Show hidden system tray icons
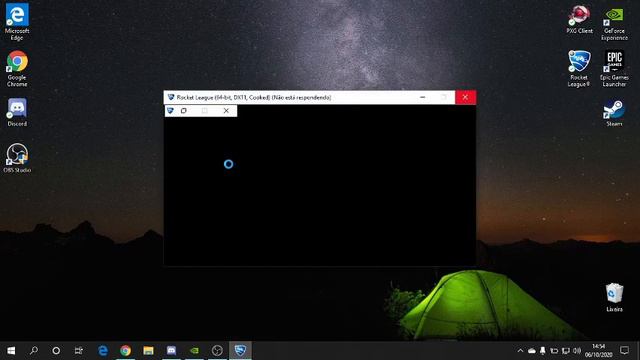The height and width of the screenshot is (360, 640). click(x=520, y=351)
